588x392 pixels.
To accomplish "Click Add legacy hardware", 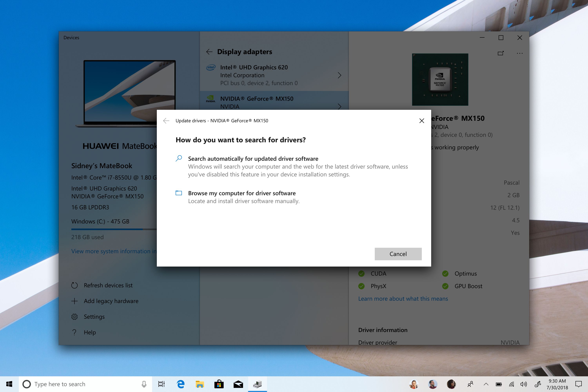I will 111,301.
